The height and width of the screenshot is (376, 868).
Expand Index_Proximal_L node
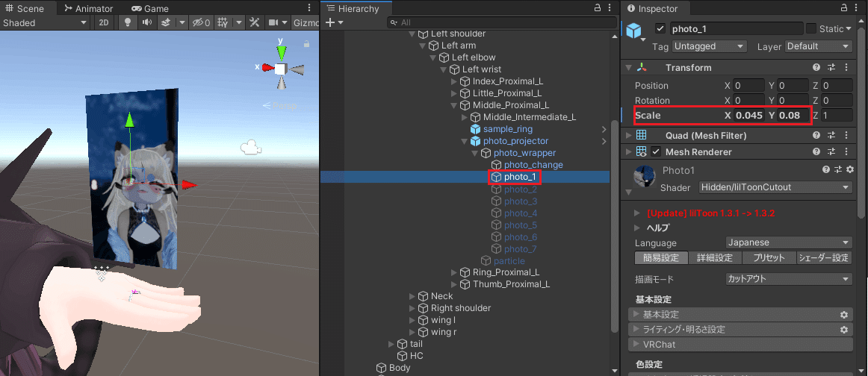pos(454,81)
